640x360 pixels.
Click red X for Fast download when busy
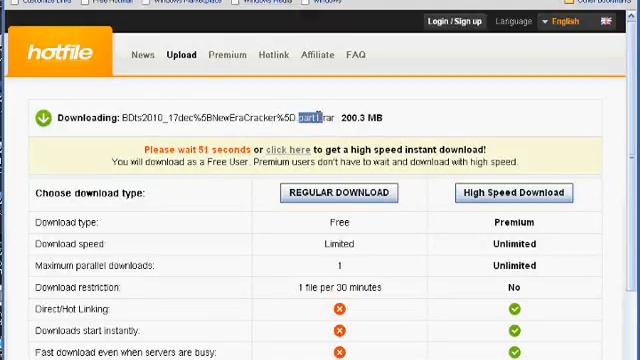click(339, 352)
